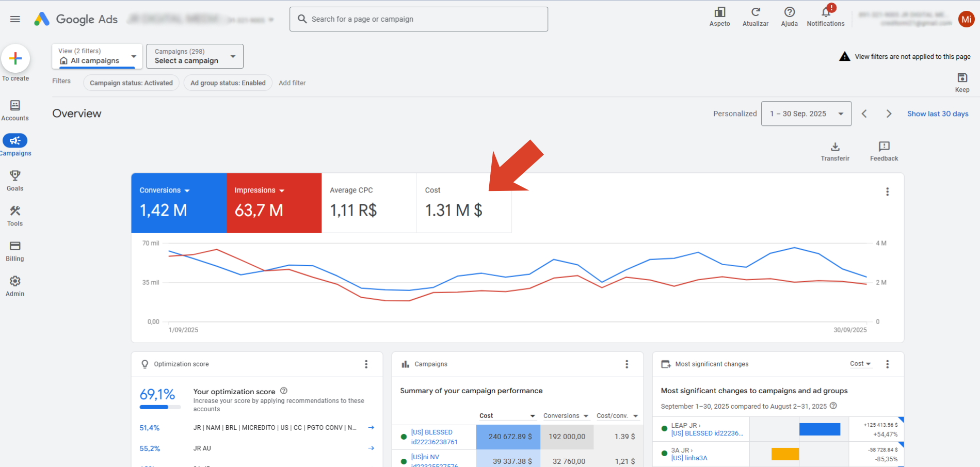Click the To create plus button

coord(15,58)
